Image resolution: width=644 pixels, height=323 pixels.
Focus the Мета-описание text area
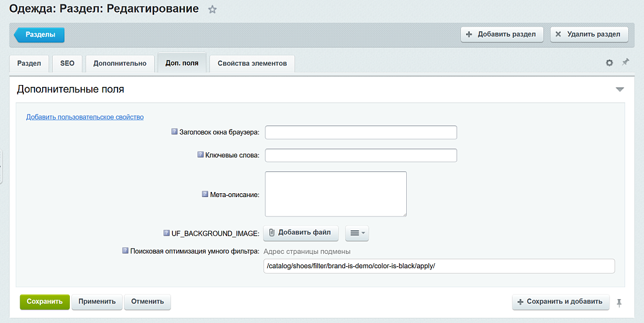click(x=336, y=194)
